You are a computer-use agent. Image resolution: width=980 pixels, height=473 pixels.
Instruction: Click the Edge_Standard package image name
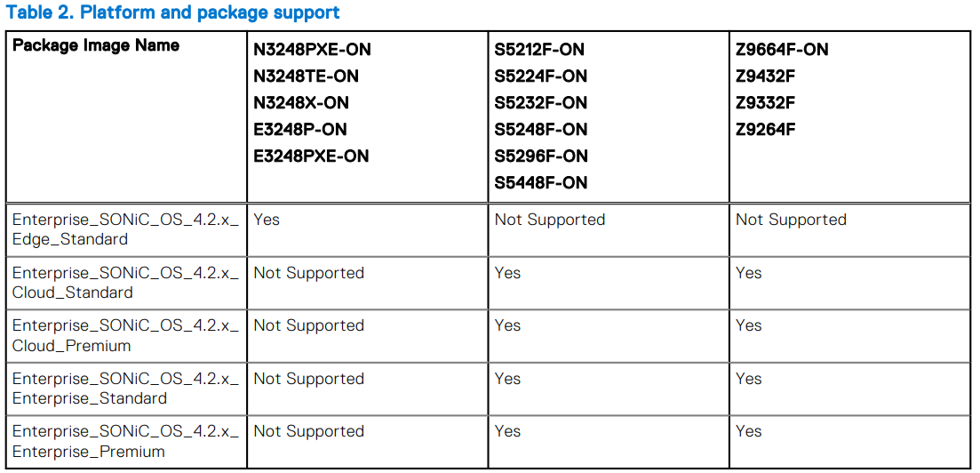pyautogui.click(x=124, y=229)
